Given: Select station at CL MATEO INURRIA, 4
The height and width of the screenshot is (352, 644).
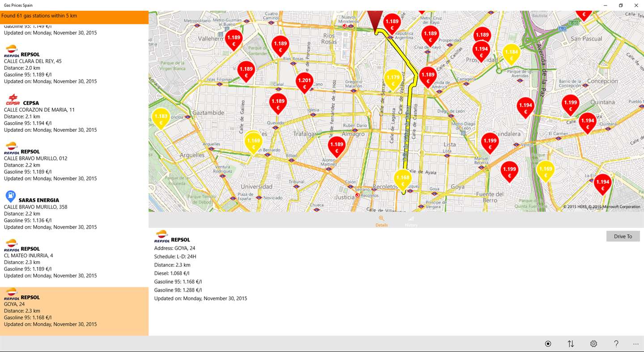Looking at the screenshot, I should (x=74, y=259).
